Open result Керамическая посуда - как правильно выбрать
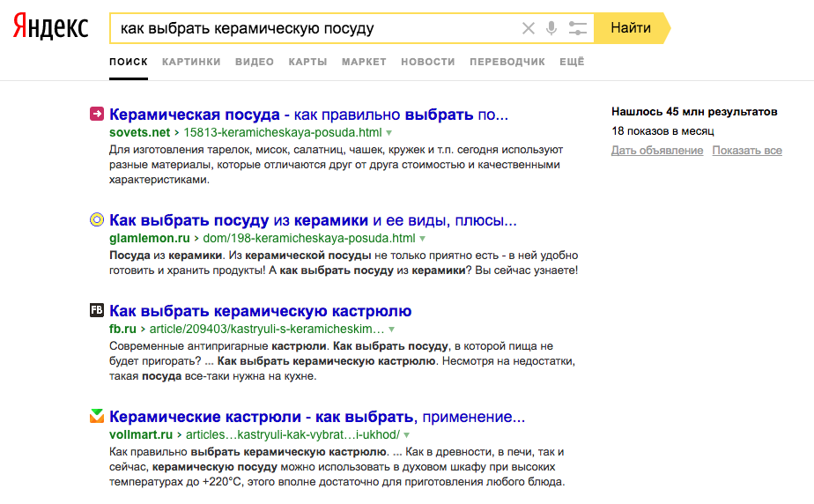 (x=308, y=115)
